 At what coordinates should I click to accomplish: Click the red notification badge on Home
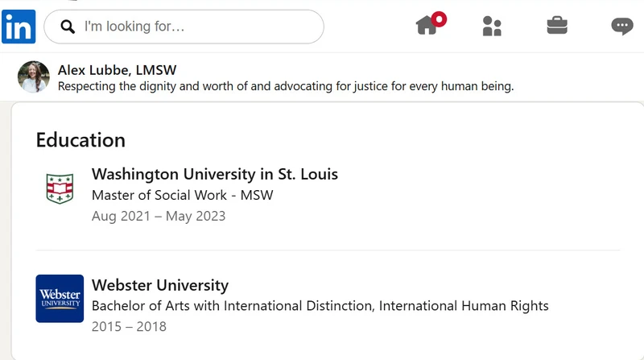439,19
